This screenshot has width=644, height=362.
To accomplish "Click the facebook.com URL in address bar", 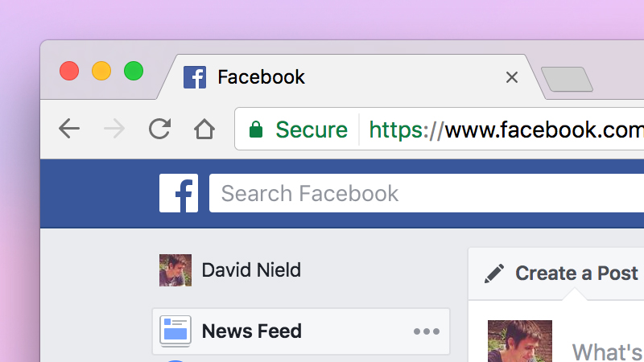I will (x=506, y=130).
